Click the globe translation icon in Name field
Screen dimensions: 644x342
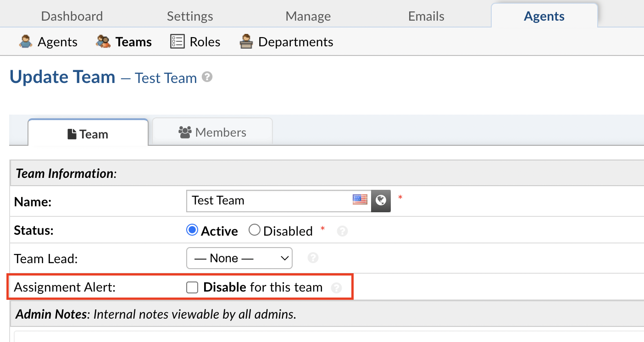click(x=381, y=200)
